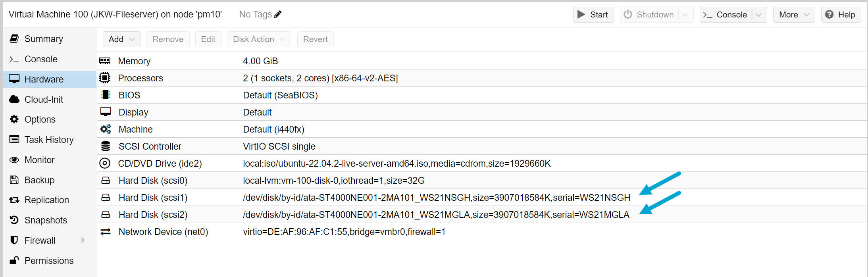Image resolution: width=868 pixels, height=277 pixels.
Task: Click the pencil icon to edit tags
Action: 277,14
